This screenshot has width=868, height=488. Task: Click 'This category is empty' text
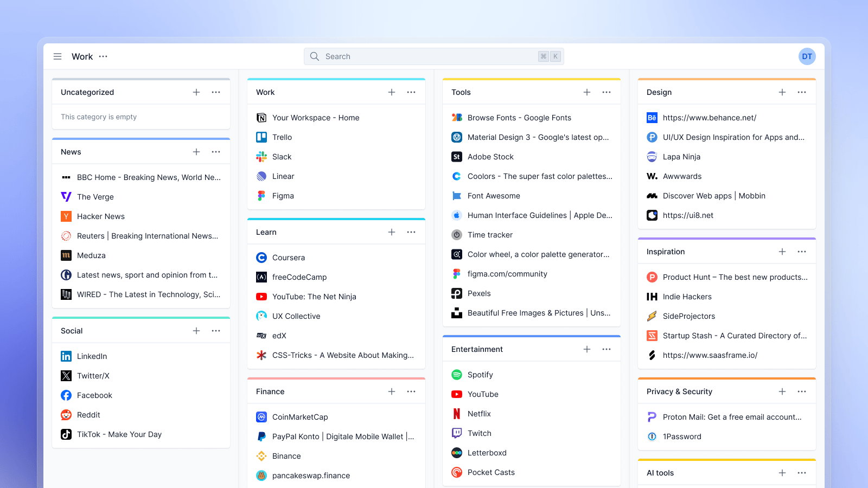[99, 117]
